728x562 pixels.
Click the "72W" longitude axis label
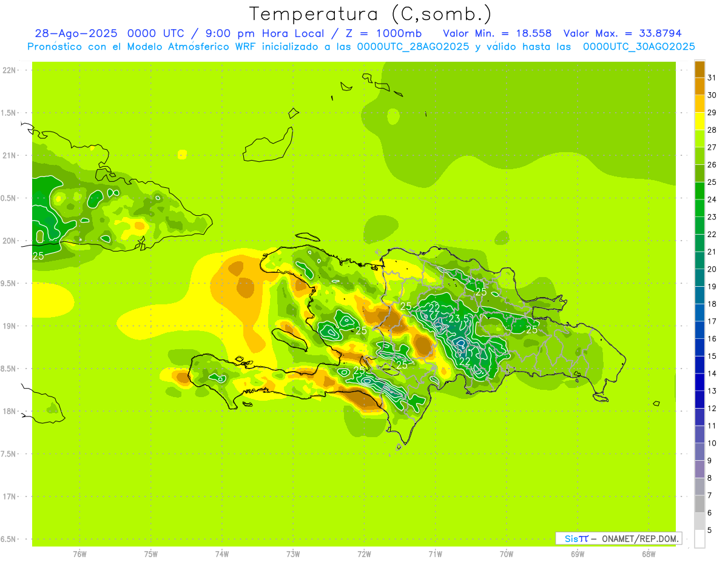(x=364, y=554)
